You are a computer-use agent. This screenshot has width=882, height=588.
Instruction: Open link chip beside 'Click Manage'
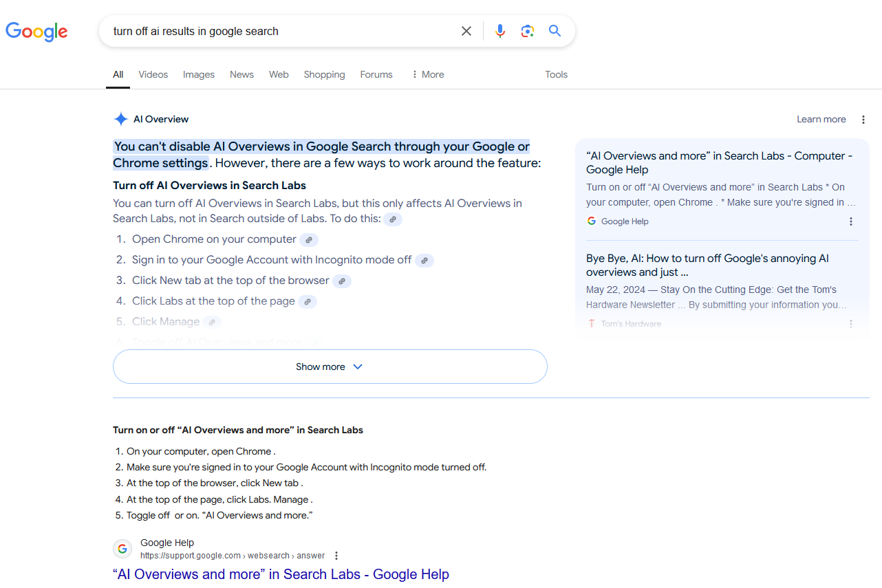point(213,323)
